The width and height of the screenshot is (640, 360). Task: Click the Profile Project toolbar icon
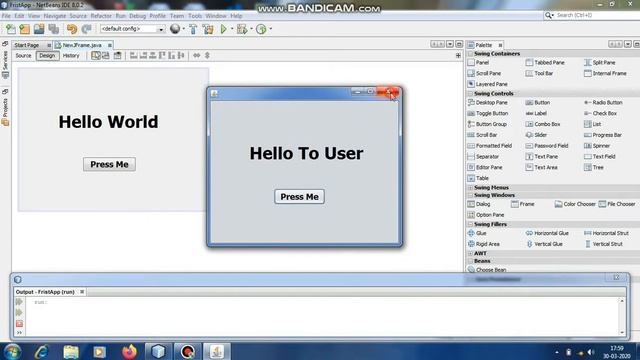(x=261, y=29)
